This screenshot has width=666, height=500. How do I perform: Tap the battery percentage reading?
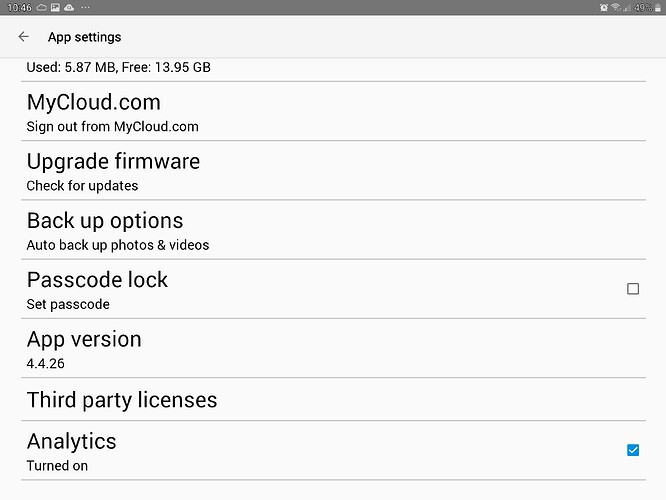(643, 7)
